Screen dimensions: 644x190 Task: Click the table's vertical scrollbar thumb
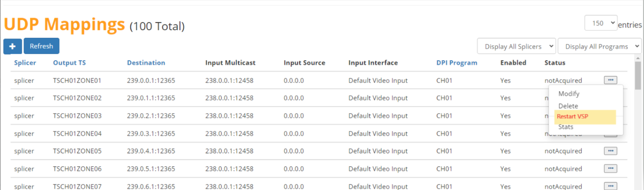638,75
